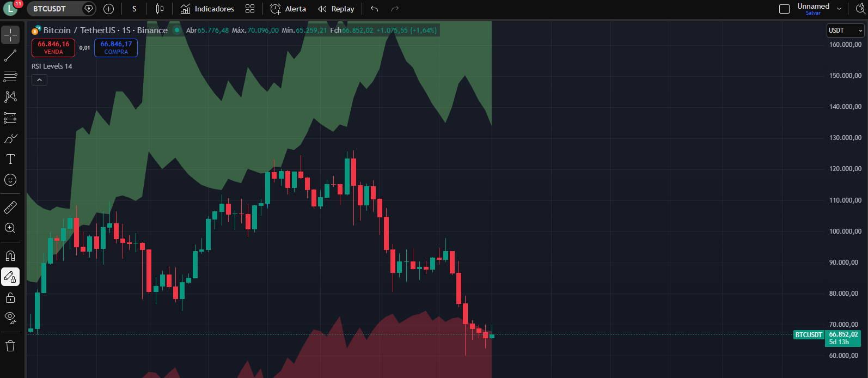Select the ruler measure tool

point(10,208)
